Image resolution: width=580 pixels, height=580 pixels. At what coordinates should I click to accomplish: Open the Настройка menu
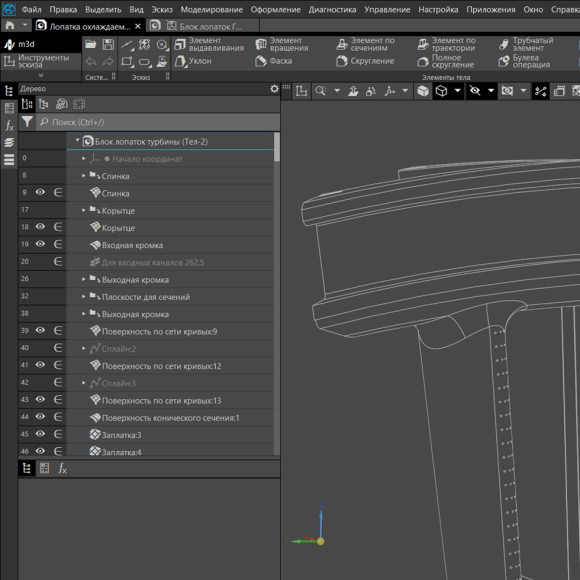[438, 10]
